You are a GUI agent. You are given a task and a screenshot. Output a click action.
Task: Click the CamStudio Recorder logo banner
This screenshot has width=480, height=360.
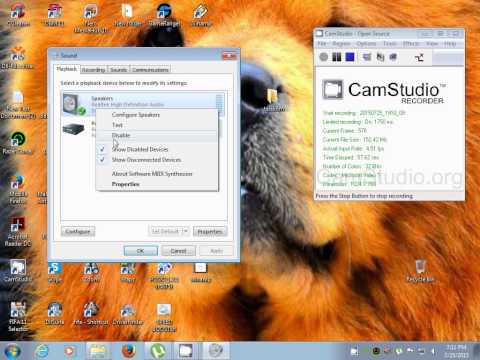point(383,91)
